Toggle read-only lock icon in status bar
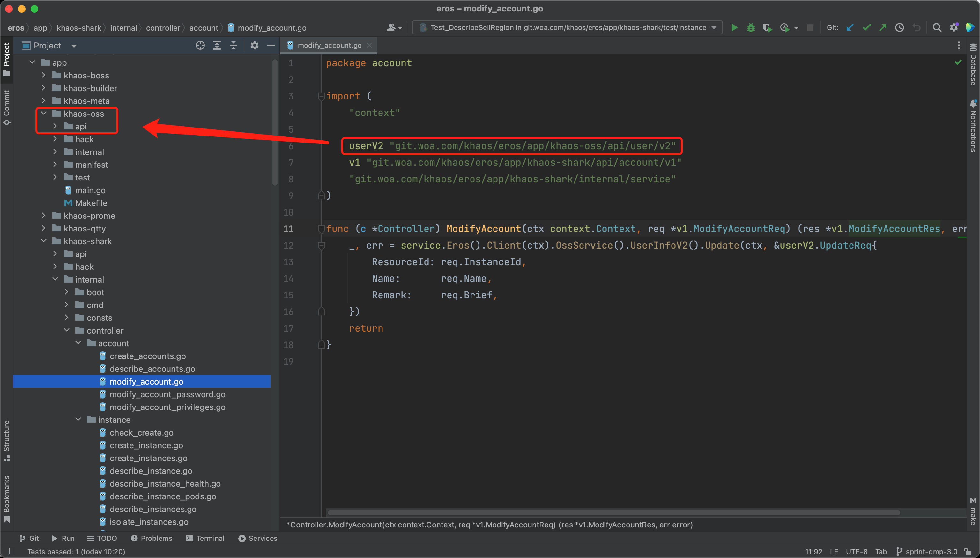Viewport: 980px width, 558px height. tap(968, 552)
